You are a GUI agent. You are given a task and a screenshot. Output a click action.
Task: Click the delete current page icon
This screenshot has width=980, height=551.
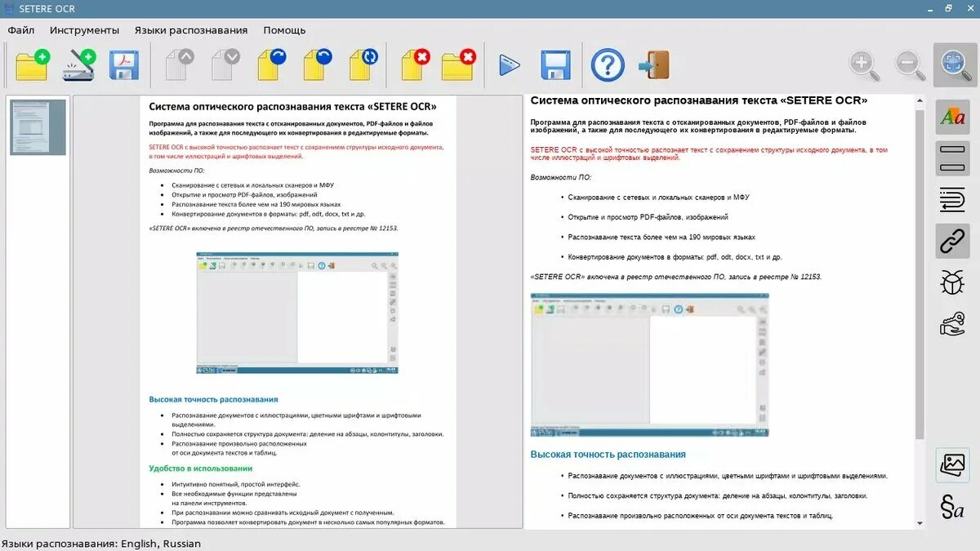coord(416,65)
